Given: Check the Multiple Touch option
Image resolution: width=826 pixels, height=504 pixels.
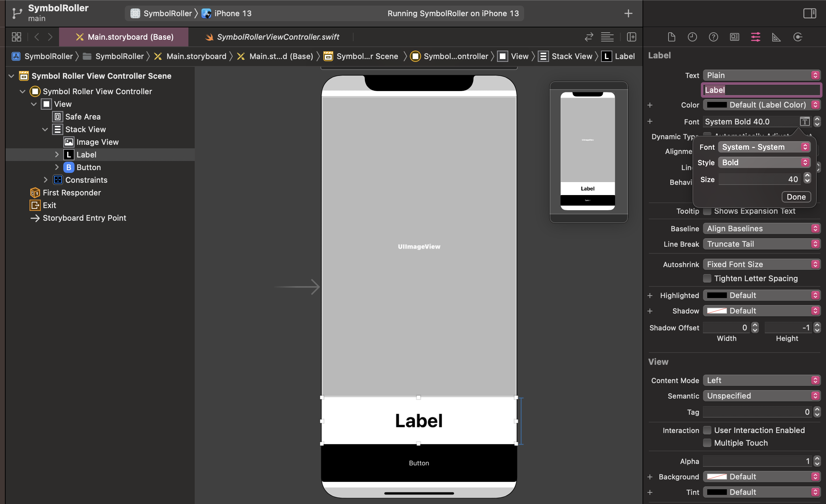Looking at the screenshot, I should 707,443.
